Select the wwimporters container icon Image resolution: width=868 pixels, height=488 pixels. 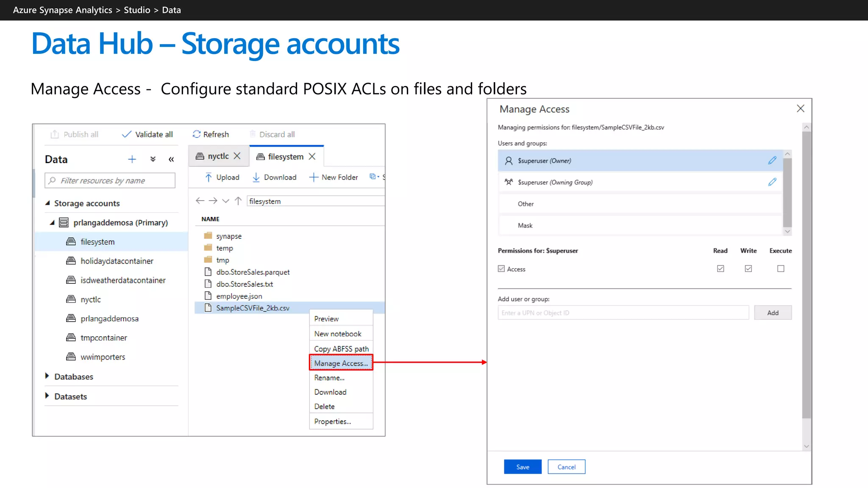pyautogui.click(x=71, y=357)
